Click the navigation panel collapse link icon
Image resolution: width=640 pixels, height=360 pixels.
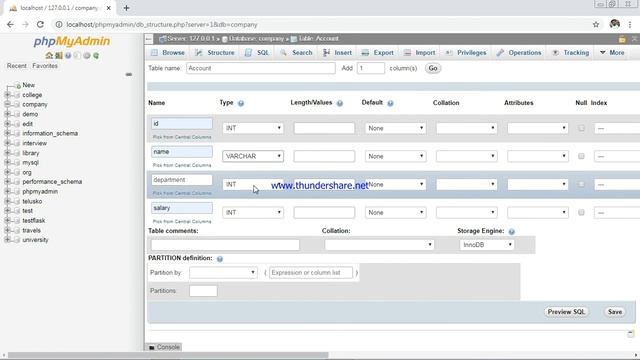coord(129,75)
